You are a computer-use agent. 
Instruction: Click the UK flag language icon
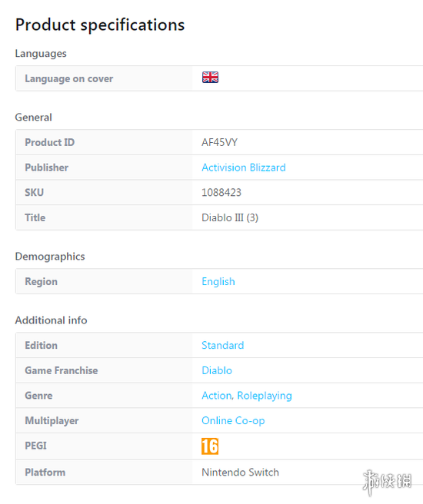[210, 77]
